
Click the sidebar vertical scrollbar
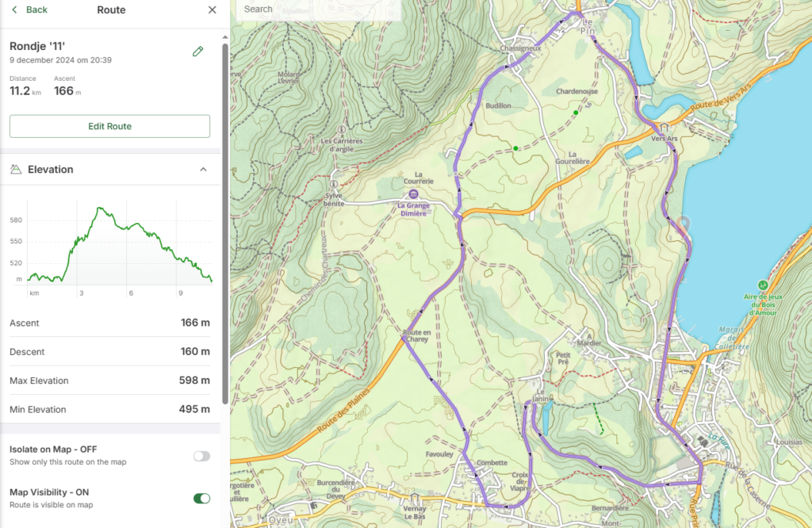pos(224,222)
